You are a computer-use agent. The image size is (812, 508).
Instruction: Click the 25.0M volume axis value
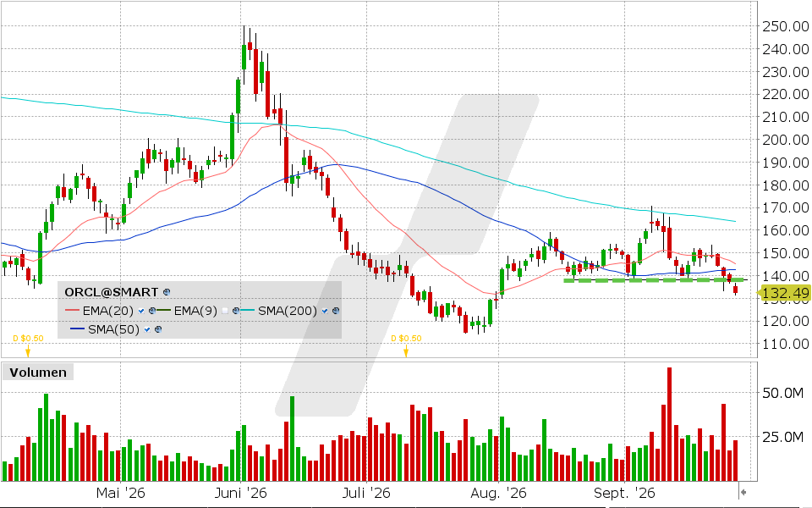[x=782, y=437]
